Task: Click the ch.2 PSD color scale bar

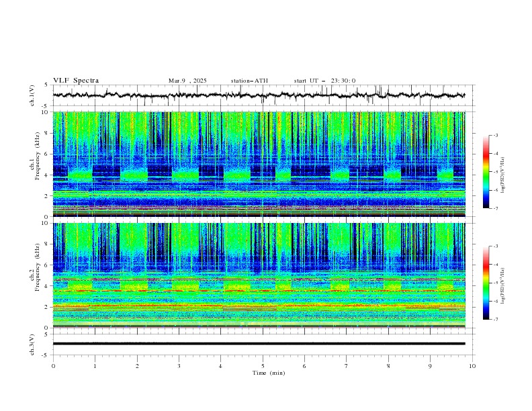Action: (x=486, y=283)
